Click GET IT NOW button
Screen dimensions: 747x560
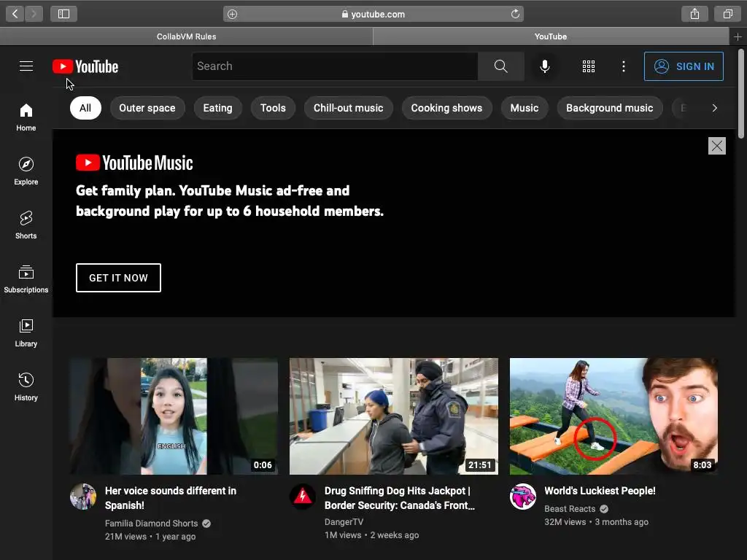point(118,278)
